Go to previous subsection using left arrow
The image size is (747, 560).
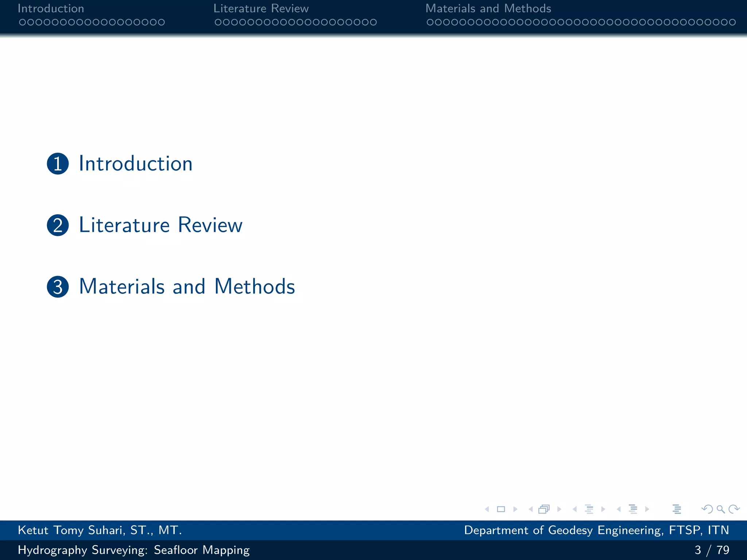[x=575, y=509]
